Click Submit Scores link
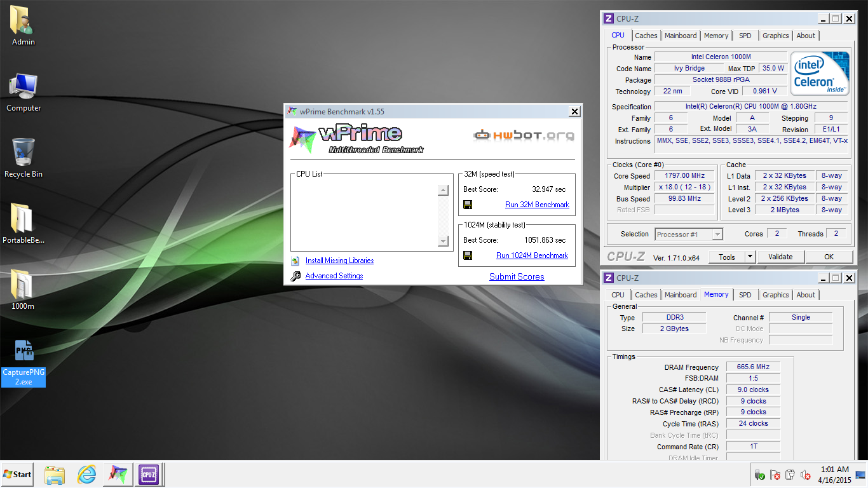Image resolution: width=868 pixels, height=488 pixels. [517, 276]
